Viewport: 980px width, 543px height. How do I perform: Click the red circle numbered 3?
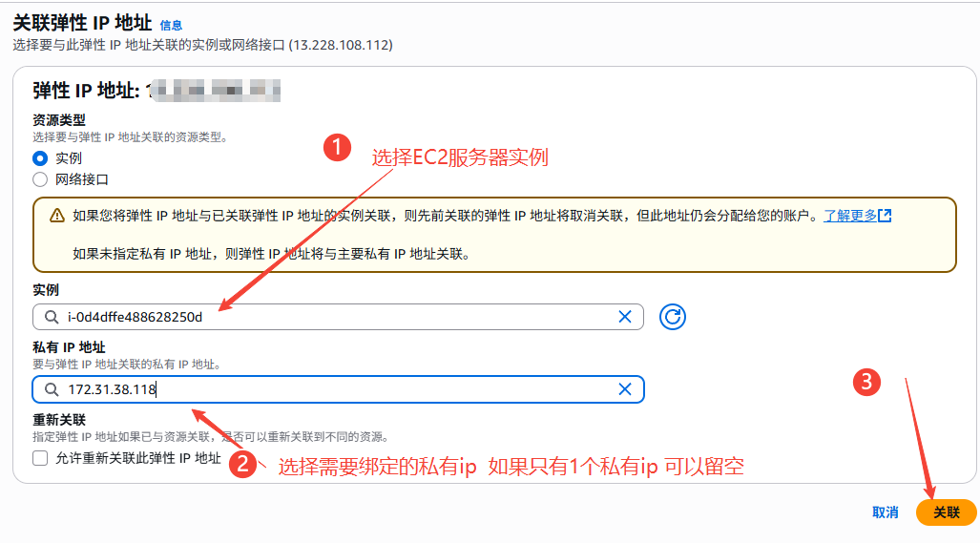point(865,383)
